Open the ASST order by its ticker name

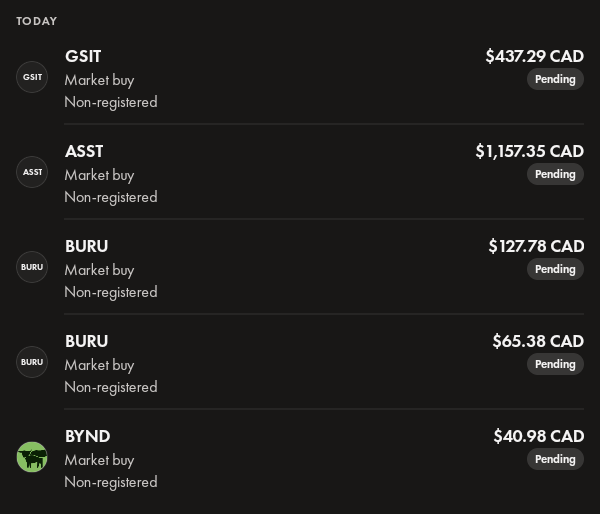tap(84, 151)
